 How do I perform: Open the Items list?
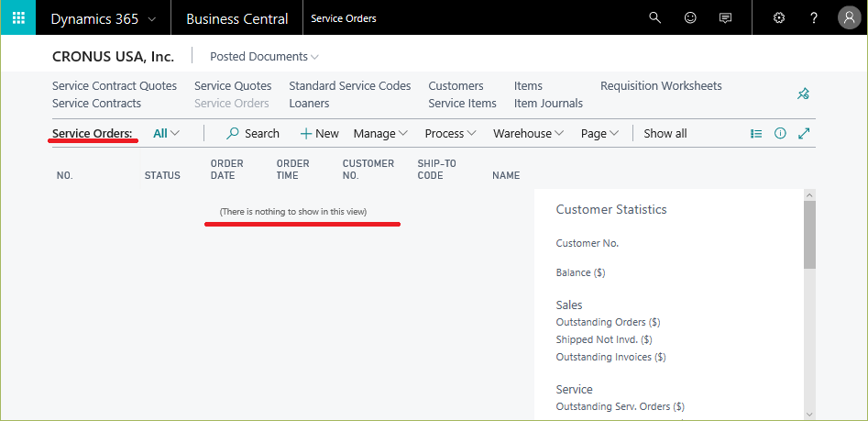pyautogui.click(x=528, y=86)
